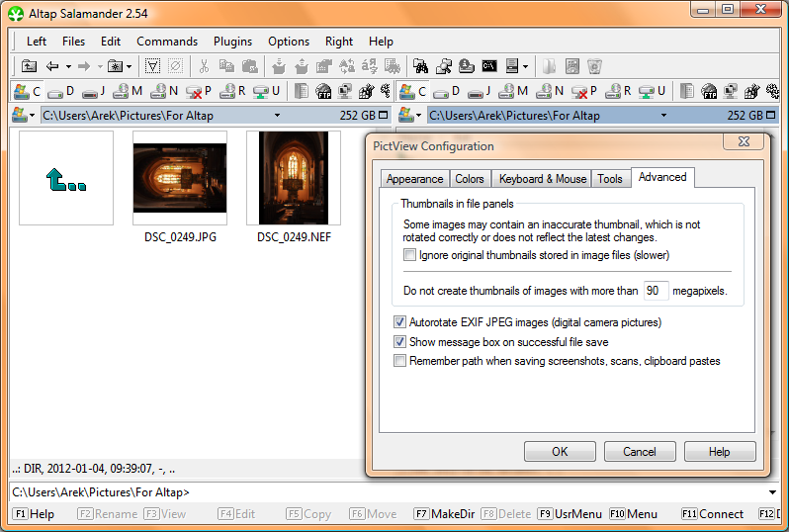Image resolution: width=789 pixels, height=532 pixels.
Task: Click the Forward arrow in toolbar
Action: click(x=84, y=66)
